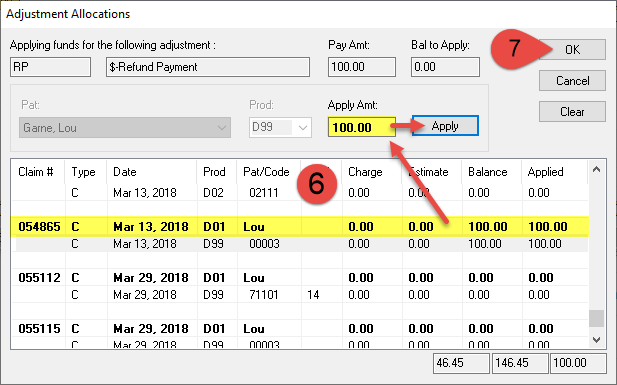Viewport: 617px width, 385px height.
Task: Open the Prod dropdown showing D99
Action: (x=280, y=128)
